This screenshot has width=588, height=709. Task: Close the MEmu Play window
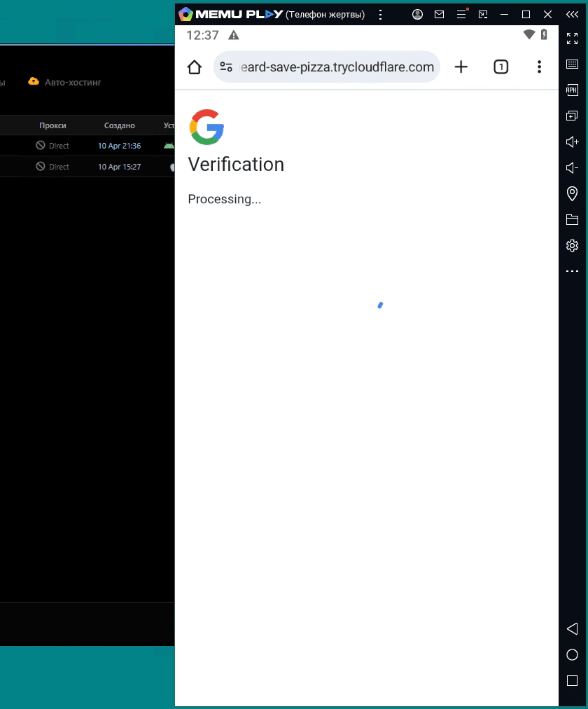tap(548, 15)
